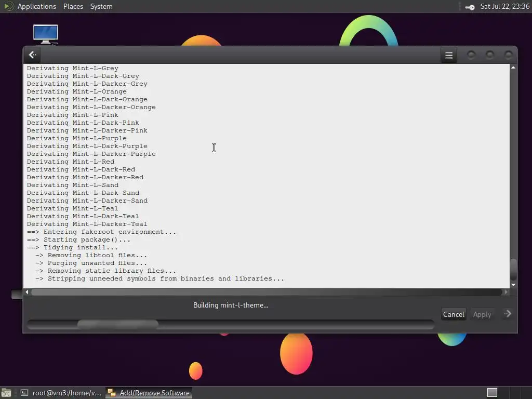Click the line "Derivating Mint-L-Darker-Purple"

pyautogui.click(x=91, y=154)
